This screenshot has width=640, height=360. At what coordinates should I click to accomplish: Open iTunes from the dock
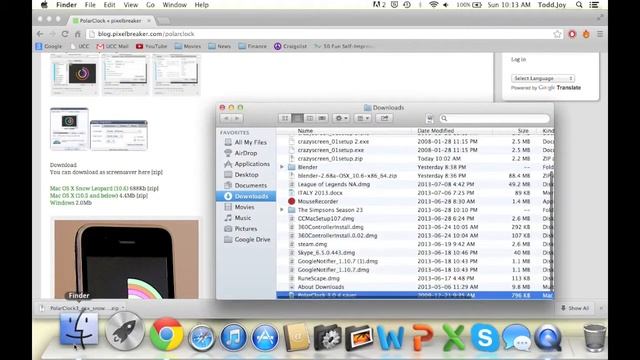[x=233, y=338]
